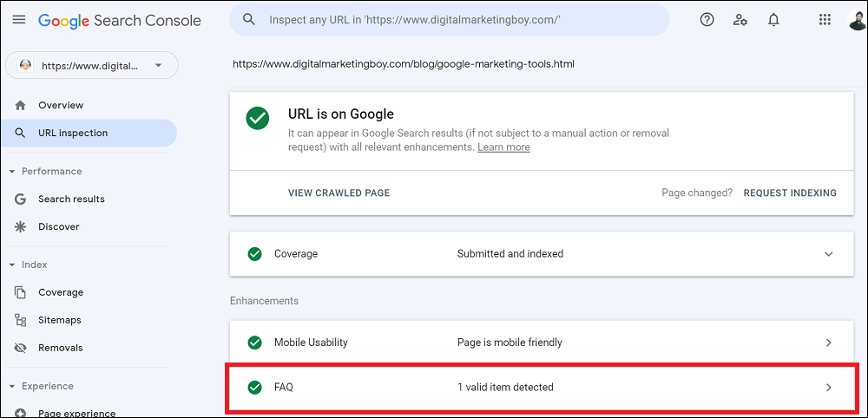Click the Inspect any URL search field

pos(450,20)
